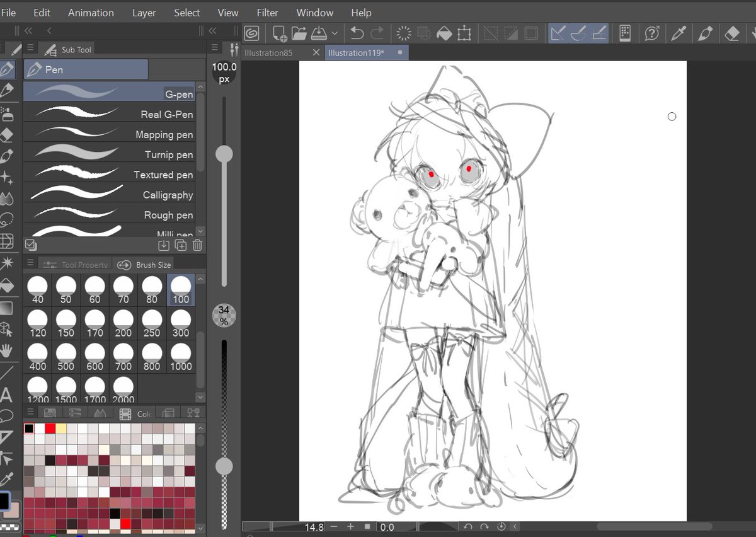Select the Text tool (A icon)
Image resolution: width=756 pixels, height=537 pixels.
(7, 396)
